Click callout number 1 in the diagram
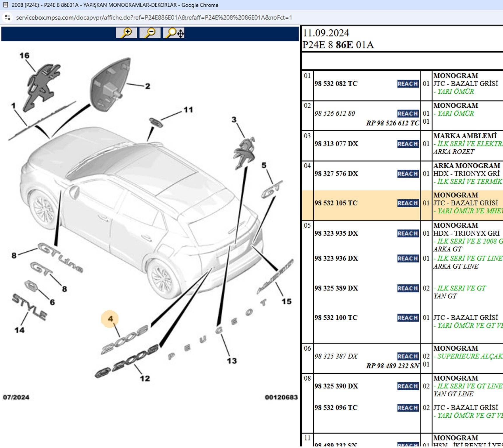This screenshot has width=503, height=448. point(13,106)
